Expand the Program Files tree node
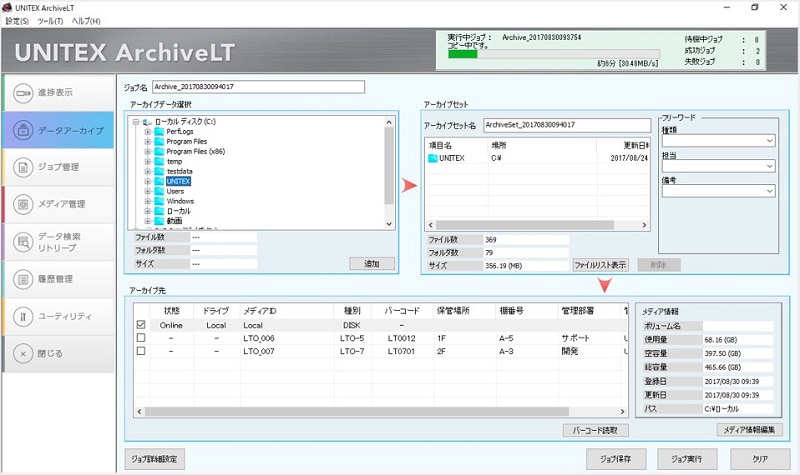Screen dimensions: 800x475 (147, 142)
